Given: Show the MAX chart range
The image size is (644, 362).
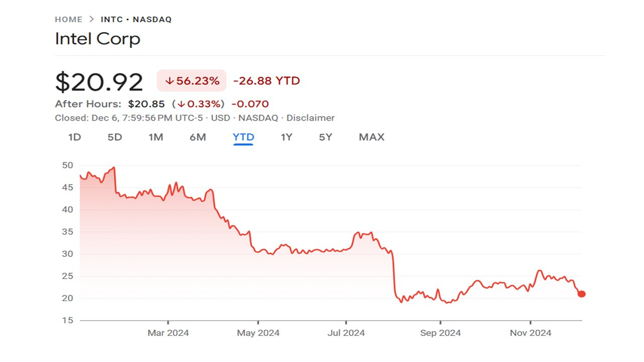Looking at the screenshot, I should coord(371,137).
